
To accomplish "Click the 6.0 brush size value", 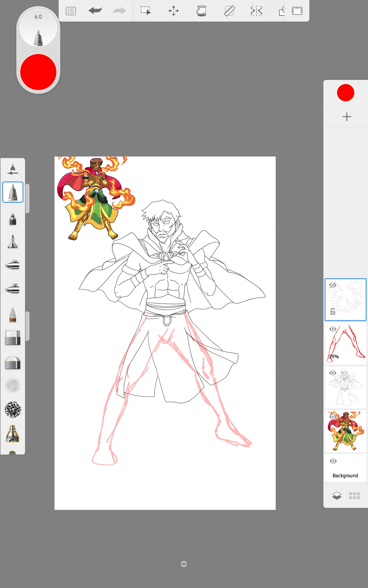I will 38,17.
